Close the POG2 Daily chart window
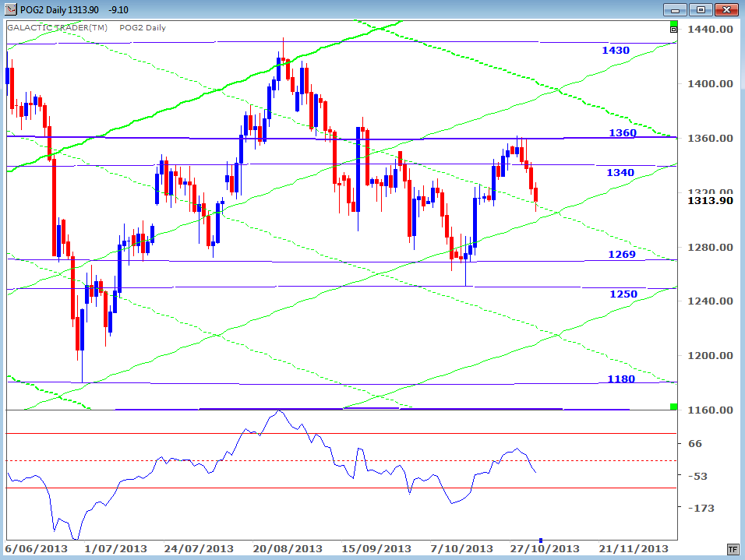745x560 pixels. click(726, 9)
